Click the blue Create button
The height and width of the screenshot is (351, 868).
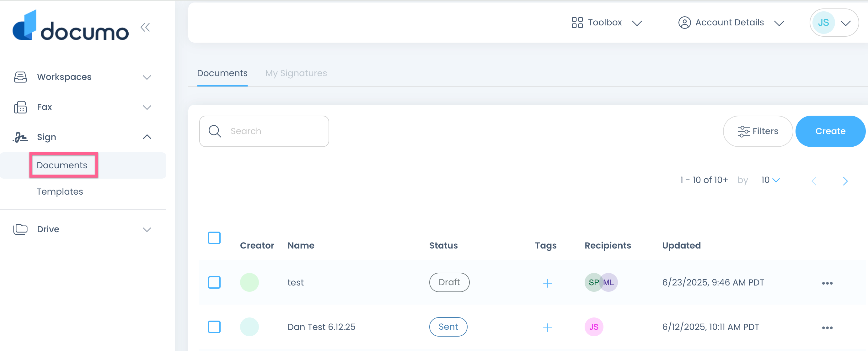[x=830, y=131]
